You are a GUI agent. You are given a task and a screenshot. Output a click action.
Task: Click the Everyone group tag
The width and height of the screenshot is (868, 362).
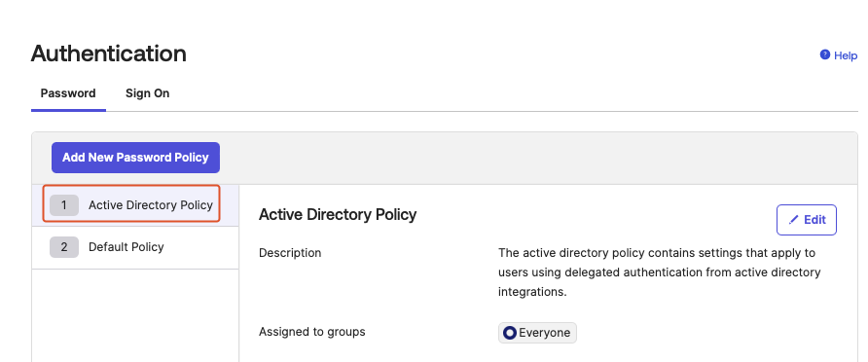coord(537,333)
